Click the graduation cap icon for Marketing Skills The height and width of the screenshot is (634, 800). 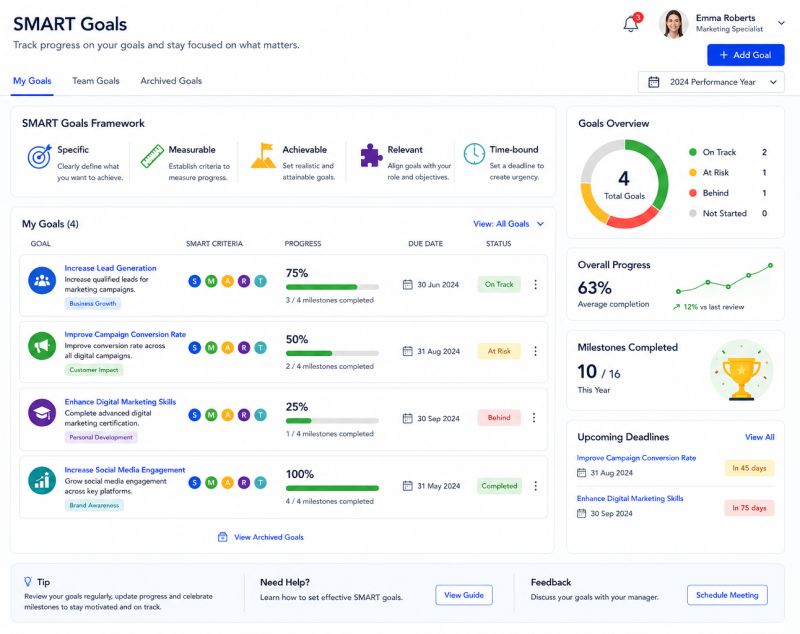[x=42, y=413]
